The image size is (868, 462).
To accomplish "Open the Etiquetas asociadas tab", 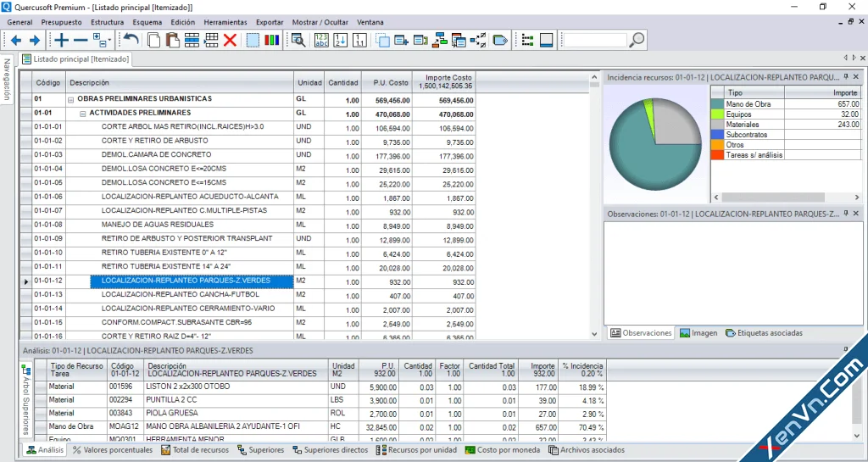I will [x=764, y=333].
